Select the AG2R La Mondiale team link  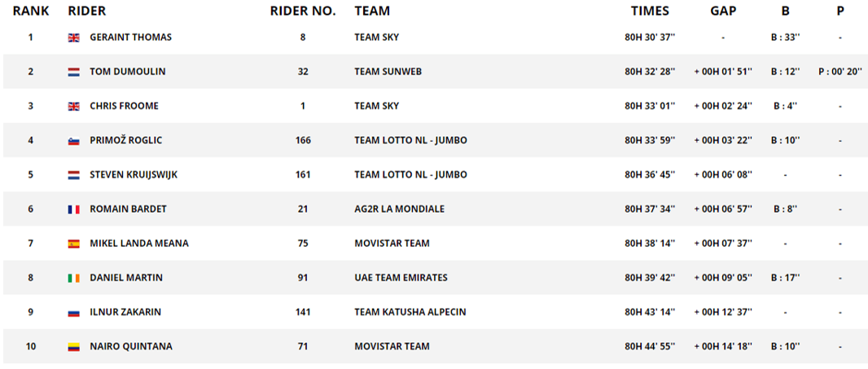(399, 209)
